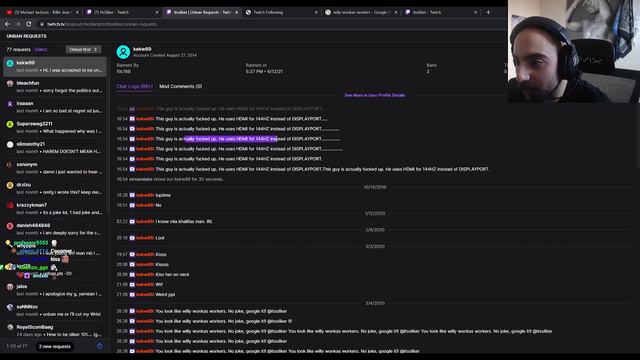The width and height of the screenshot is (640, 360).
Task: Open the bleachfun unban request
Action: pyautogui.click(x=55, y=87)
